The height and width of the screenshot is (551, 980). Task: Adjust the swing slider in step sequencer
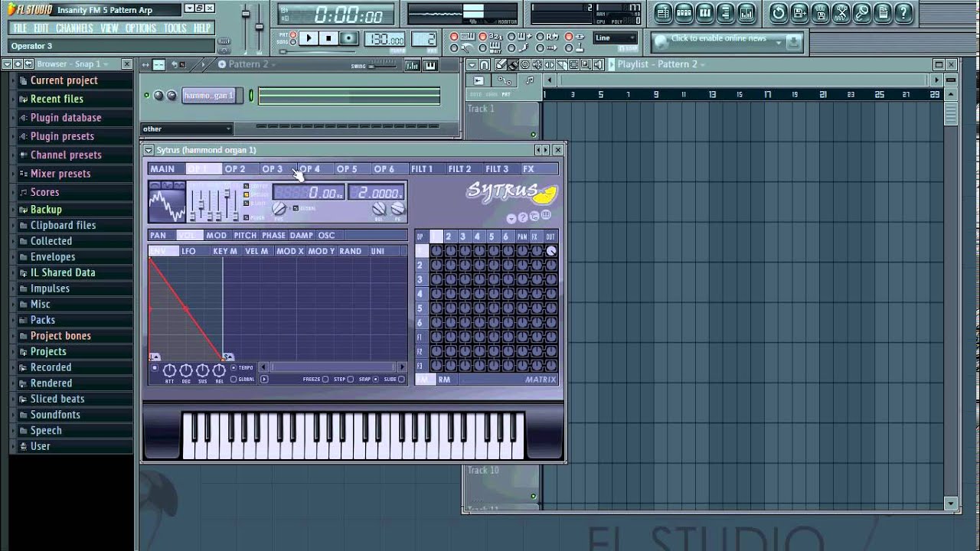[x=381, y=66]
